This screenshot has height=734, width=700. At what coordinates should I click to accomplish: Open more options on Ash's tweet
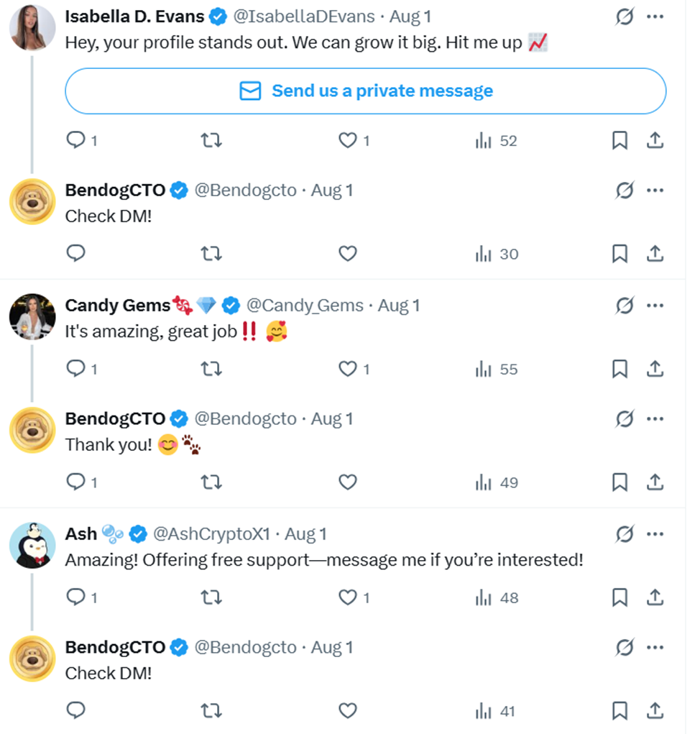(655, 534)
